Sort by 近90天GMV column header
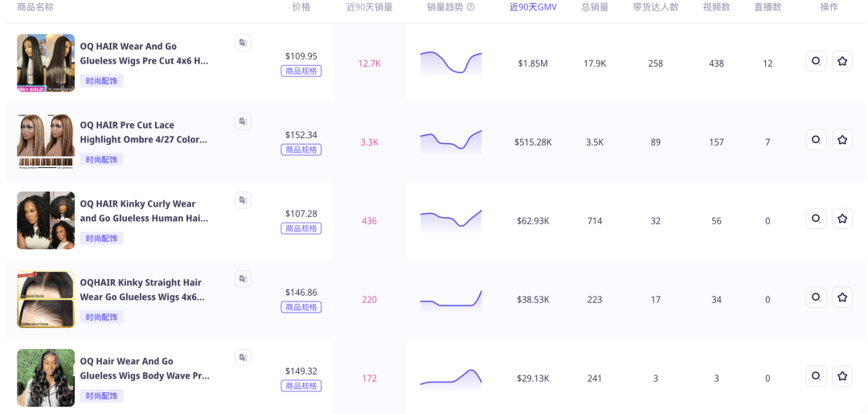 click(x=533, y=7)
